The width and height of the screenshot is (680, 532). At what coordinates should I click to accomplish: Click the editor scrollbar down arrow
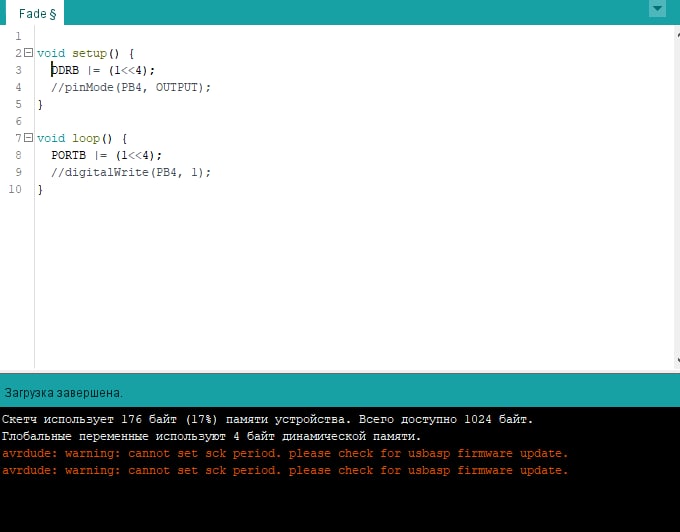[x=677, y=360]
